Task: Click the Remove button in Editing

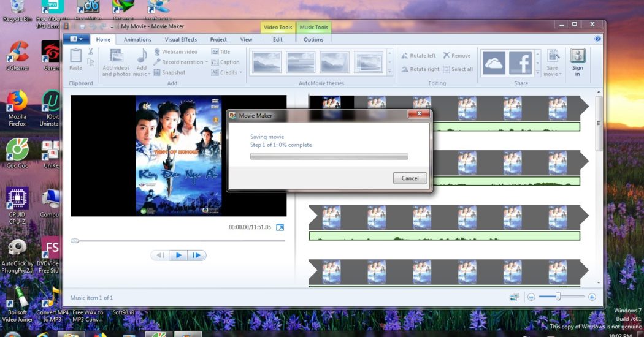Action: tap(457, 55)
